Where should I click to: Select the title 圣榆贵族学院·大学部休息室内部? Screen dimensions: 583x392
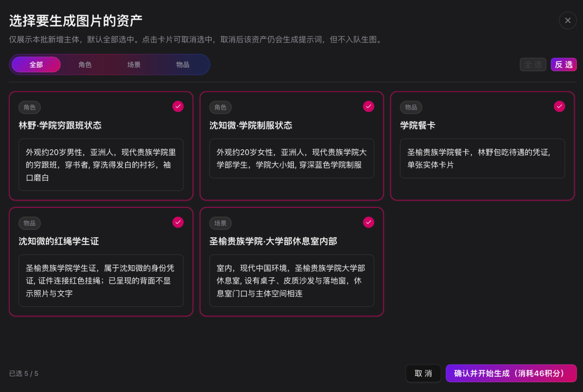pos(273,242)
